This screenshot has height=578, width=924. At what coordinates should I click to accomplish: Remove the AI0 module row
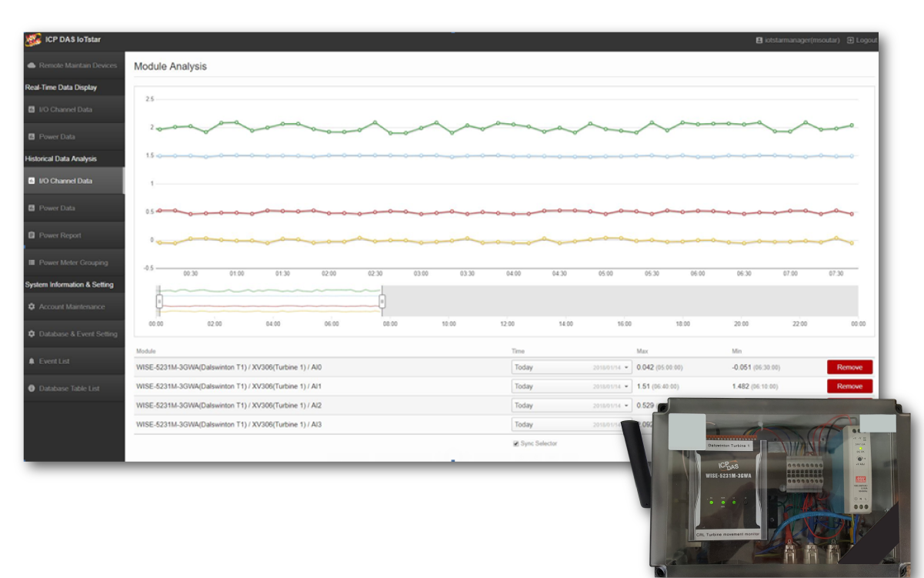(x=849, y=368)
